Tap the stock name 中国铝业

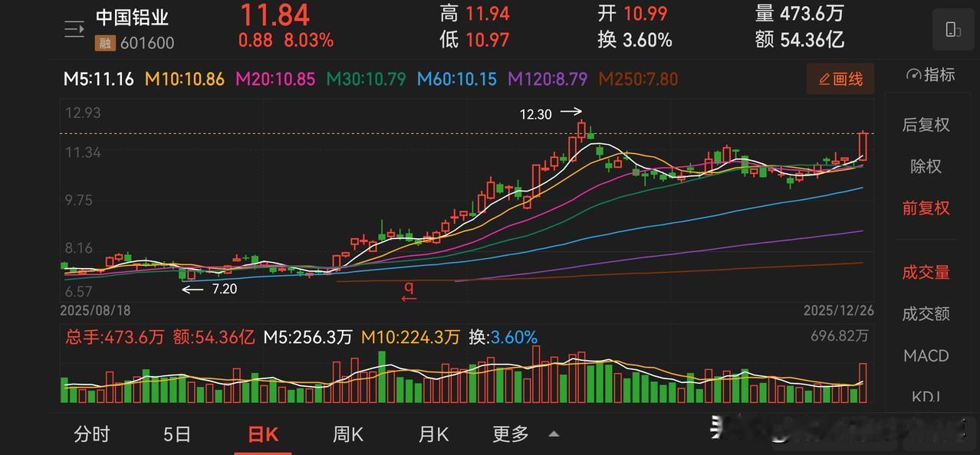(x=132, y=17)
